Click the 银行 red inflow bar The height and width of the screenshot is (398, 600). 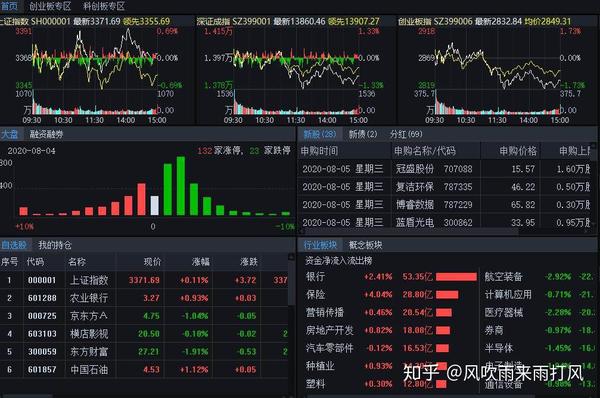click(x=457, y=277)
